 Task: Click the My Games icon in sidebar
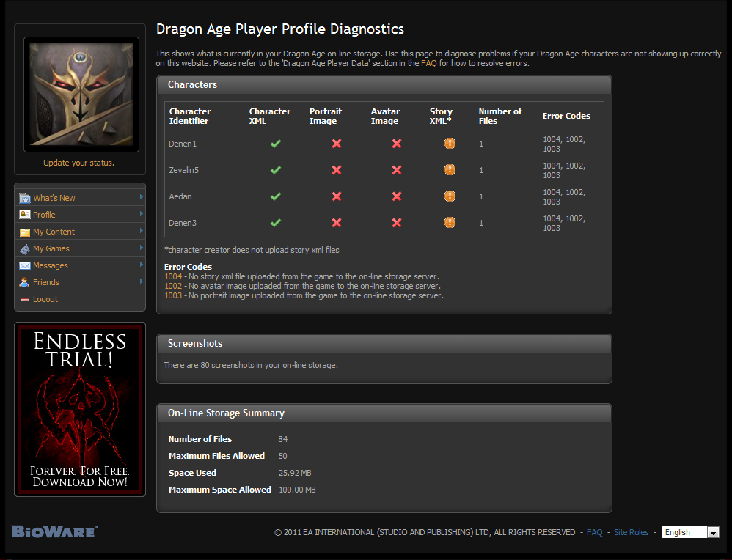point(25,248)
